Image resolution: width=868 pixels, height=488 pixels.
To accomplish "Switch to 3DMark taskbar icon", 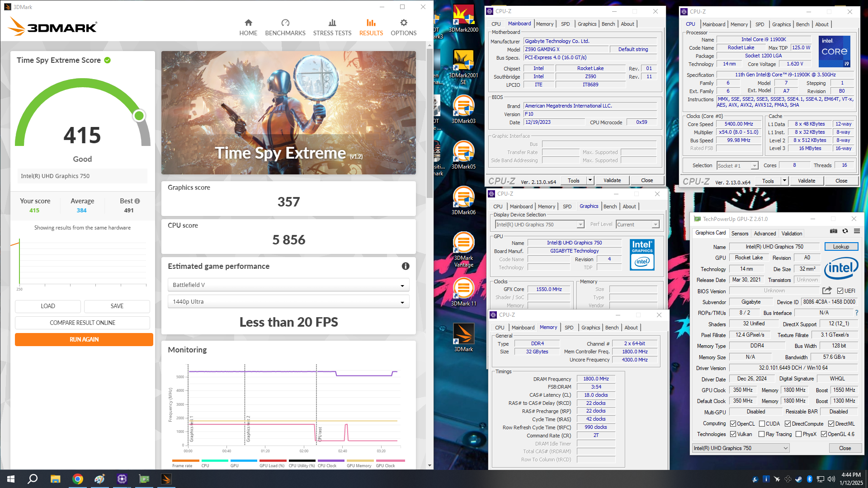I will 166,479.
